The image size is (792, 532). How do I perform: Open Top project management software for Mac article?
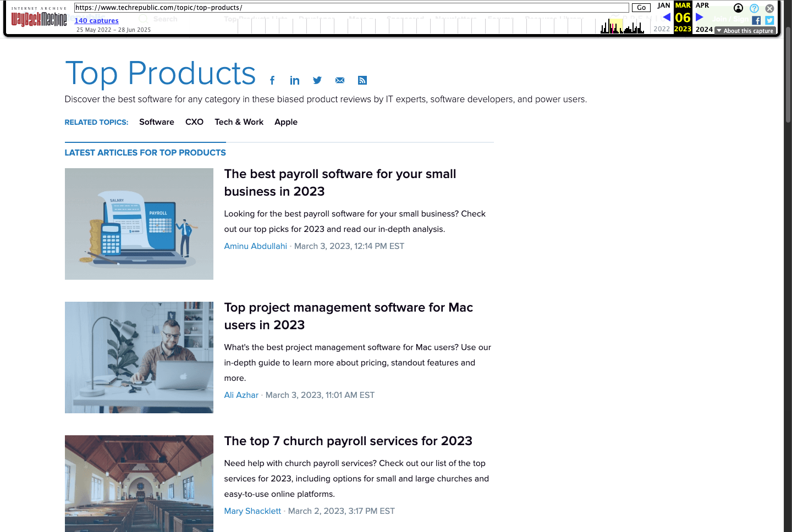349,316
